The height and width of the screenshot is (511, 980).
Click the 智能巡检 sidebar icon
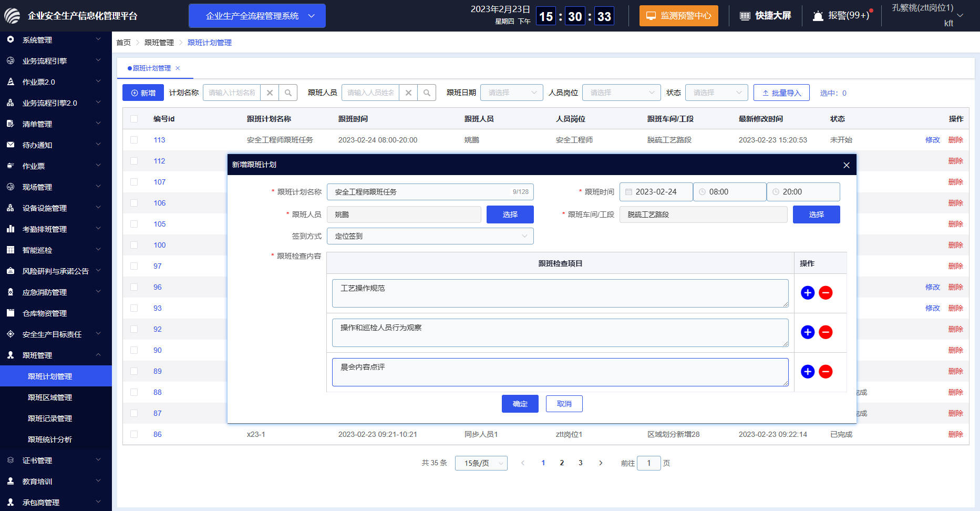(11, 250)
